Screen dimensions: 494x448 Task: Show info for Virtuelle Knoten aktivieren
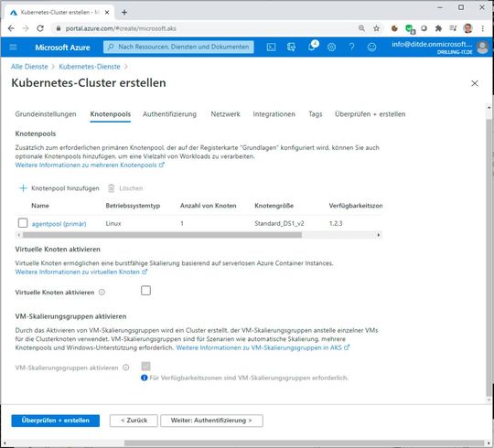[102, 293]
